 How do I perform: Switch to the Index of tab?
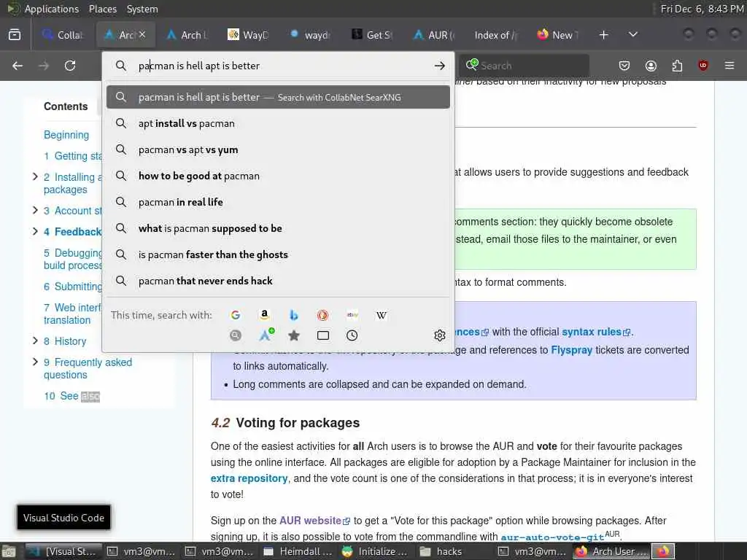[x=496, y=35]
